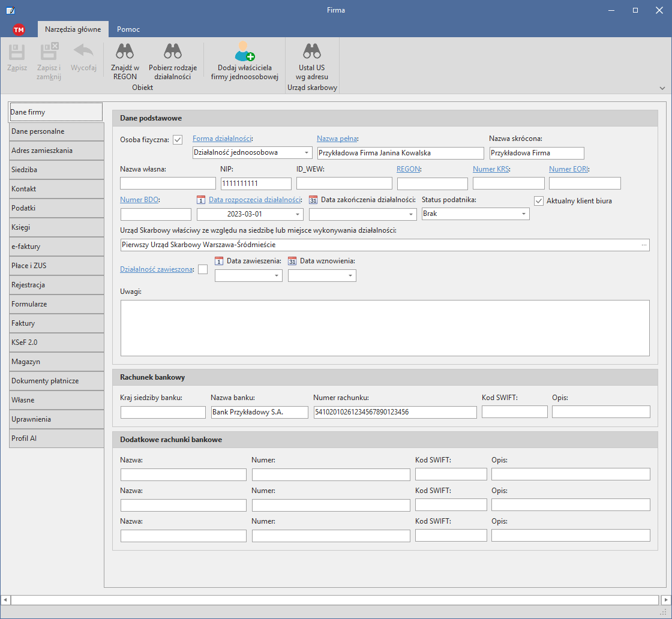Click the Pobierz rodzaje działalności icon
Image resolution: width=672 pixels, height=619 pixels.
(x=173, y=52)
